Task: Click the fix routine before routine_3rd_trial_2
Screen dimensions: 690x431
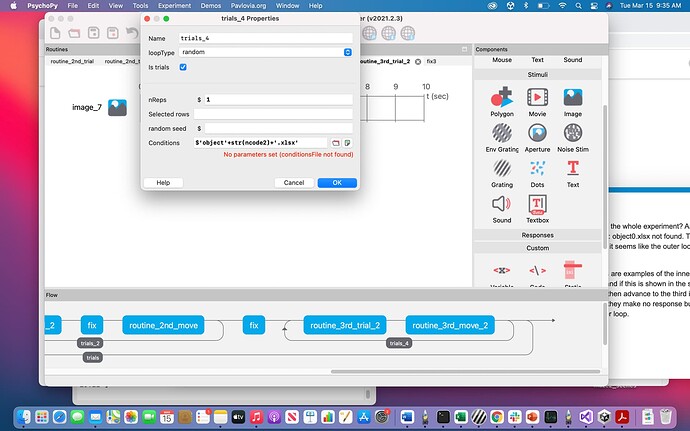Action: (254, 325)
